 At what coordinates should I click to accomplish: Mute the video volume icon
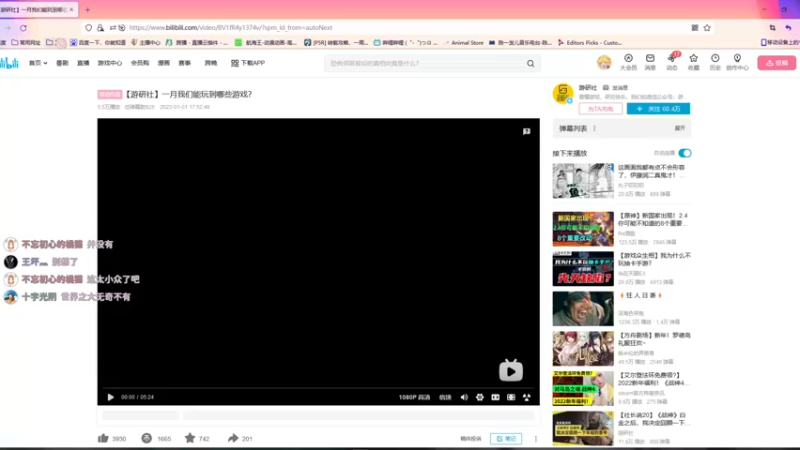click(464, 397)
